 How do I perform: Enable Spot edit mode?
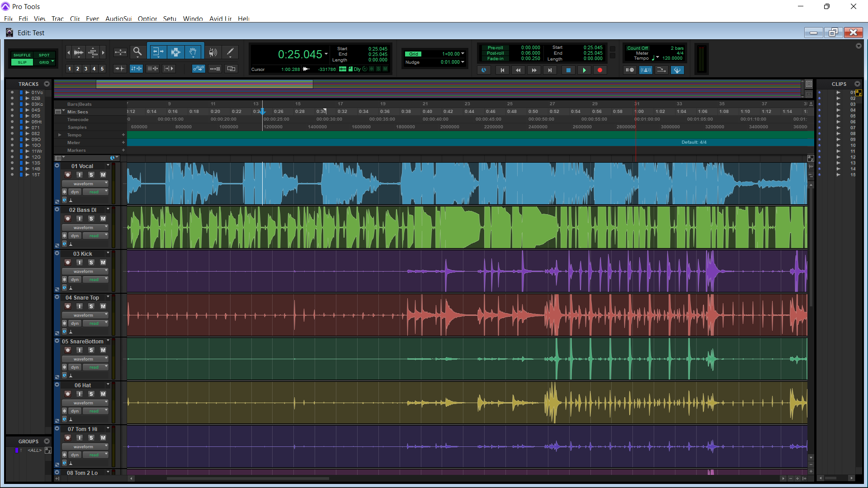tap(44, 55)
